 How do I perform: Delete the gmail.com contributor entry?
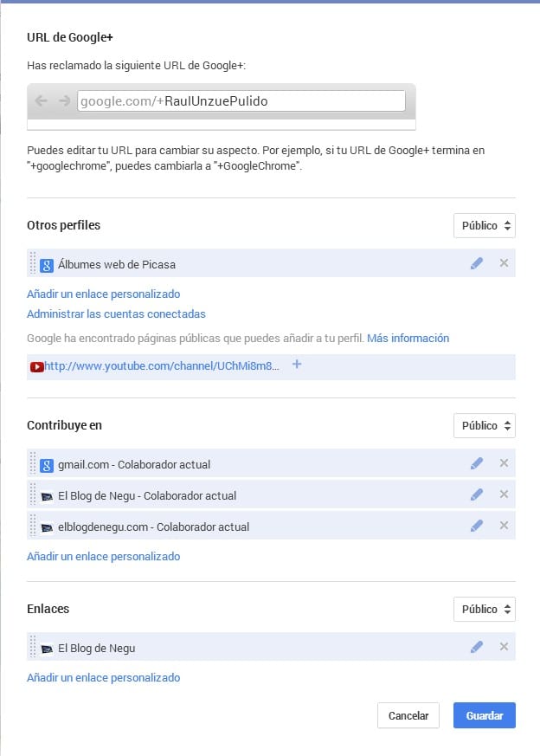504,463
